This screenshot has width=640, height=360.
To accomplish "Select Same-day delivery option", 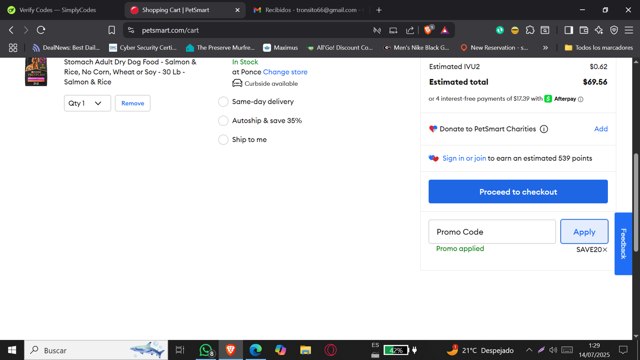I will (223, 102).
